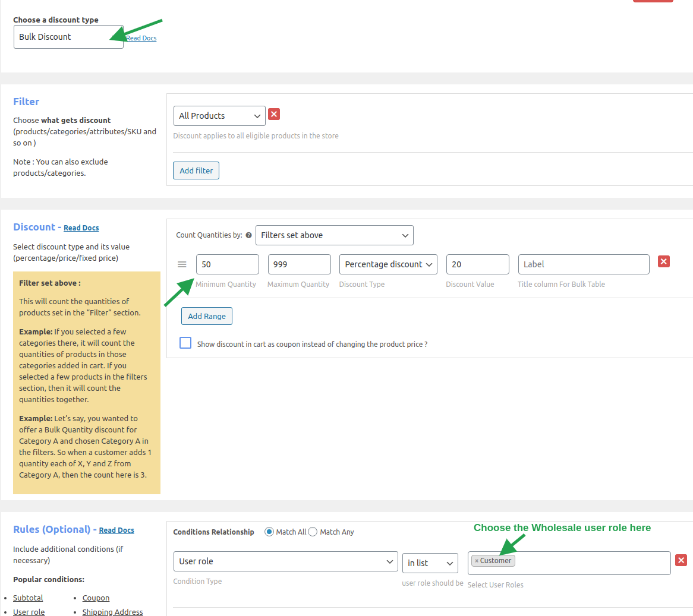Expand the Count Quantities by dropdown
Image resolution: width=693 pixels, height=616 pixels.
click(x=334, y=235)
